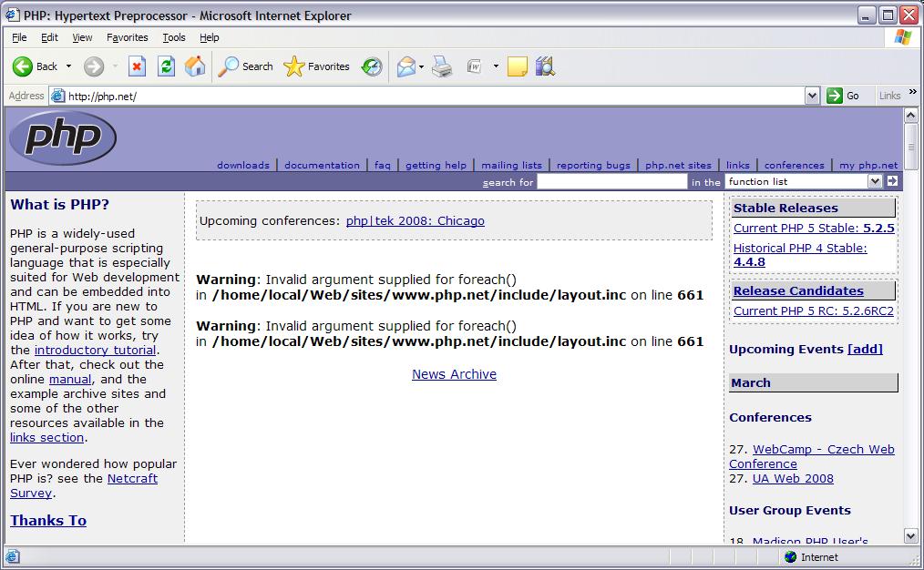This screenshot has width=924, height=570.
Task: Open the Edit menu
Action: coord(49,37)
